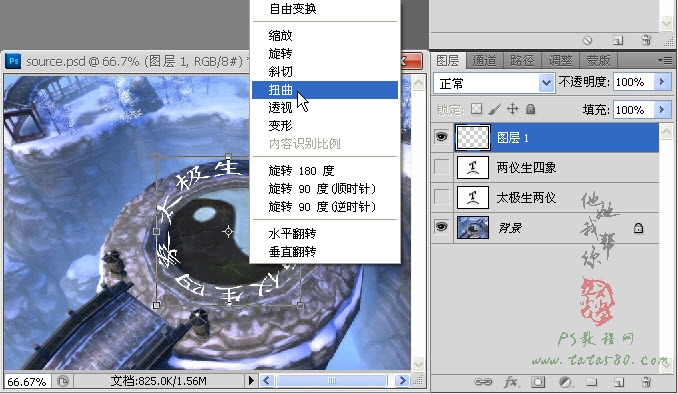Screen dimensions: 678x394
Task: Delete layer with bottom trash icon
Action: (x=646, y=382)
